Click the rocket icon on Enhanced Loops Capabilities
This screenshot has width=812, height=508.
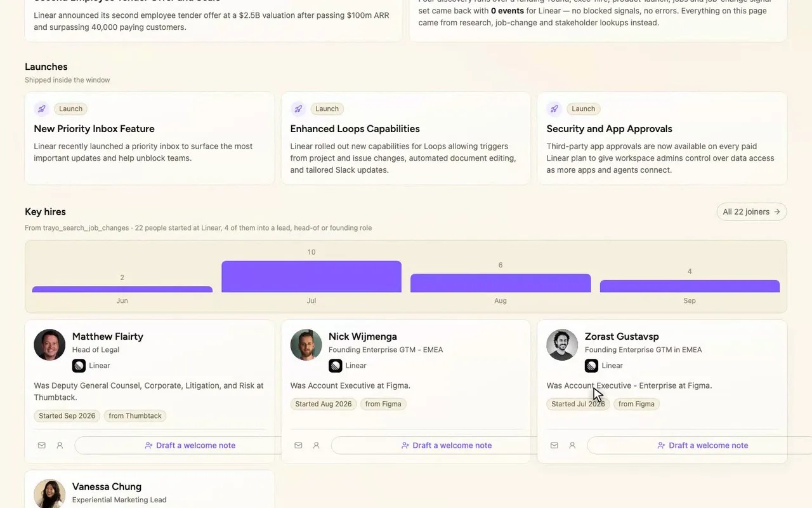point(298,109)
